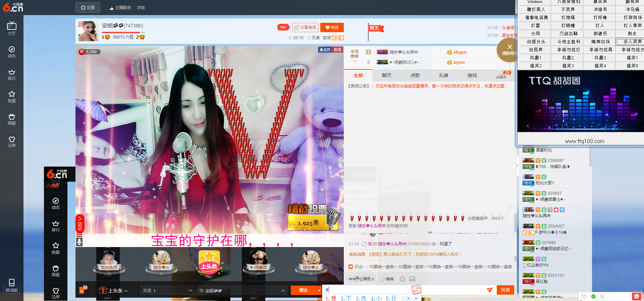Open the 大厅 hall icon in left sidebar
The image size is (644, 301).
coord(12,28)
